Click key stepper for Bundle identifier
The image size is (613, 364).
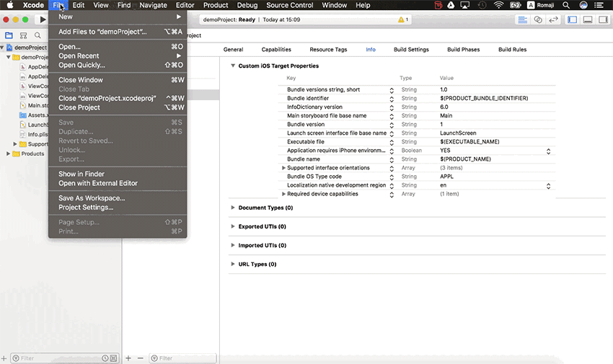coord(392,99)
